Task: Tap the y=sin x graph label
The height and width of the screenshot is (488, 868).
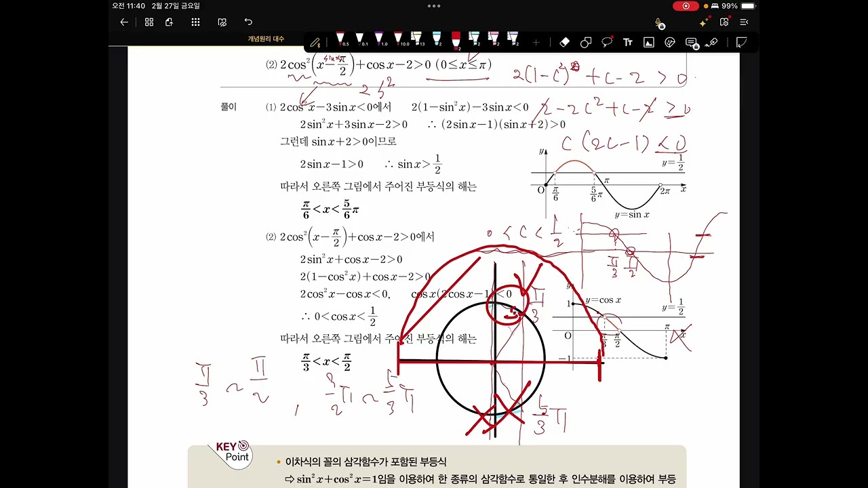Action: coord(632,215)
